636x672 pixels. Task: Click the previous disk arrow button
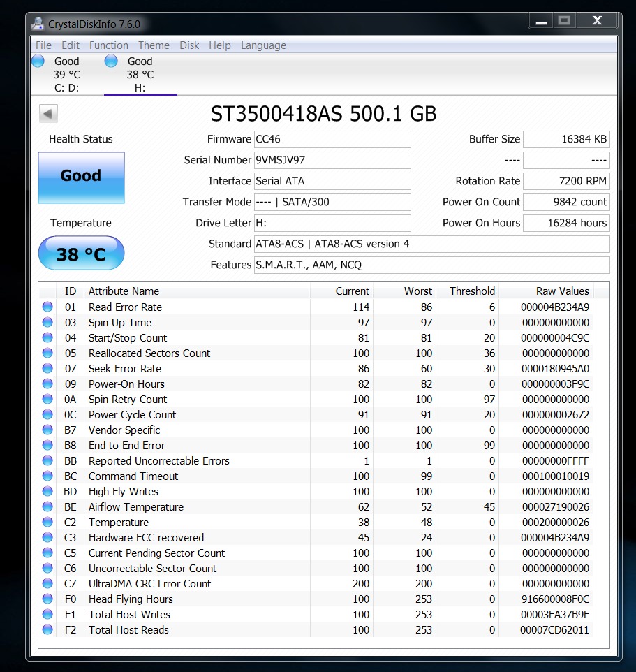click(48, 114)
